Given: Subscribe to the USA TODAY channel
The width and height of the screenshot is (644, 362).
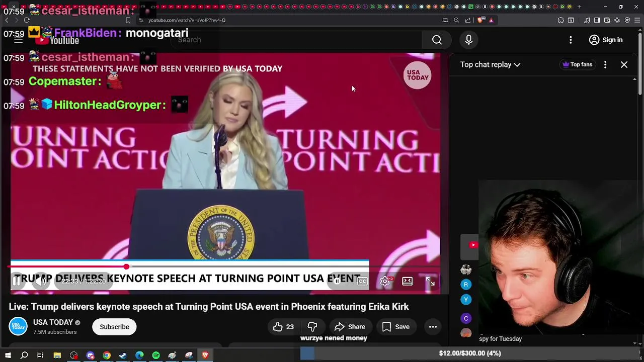Looking at the screenshot, I should 114,327.
